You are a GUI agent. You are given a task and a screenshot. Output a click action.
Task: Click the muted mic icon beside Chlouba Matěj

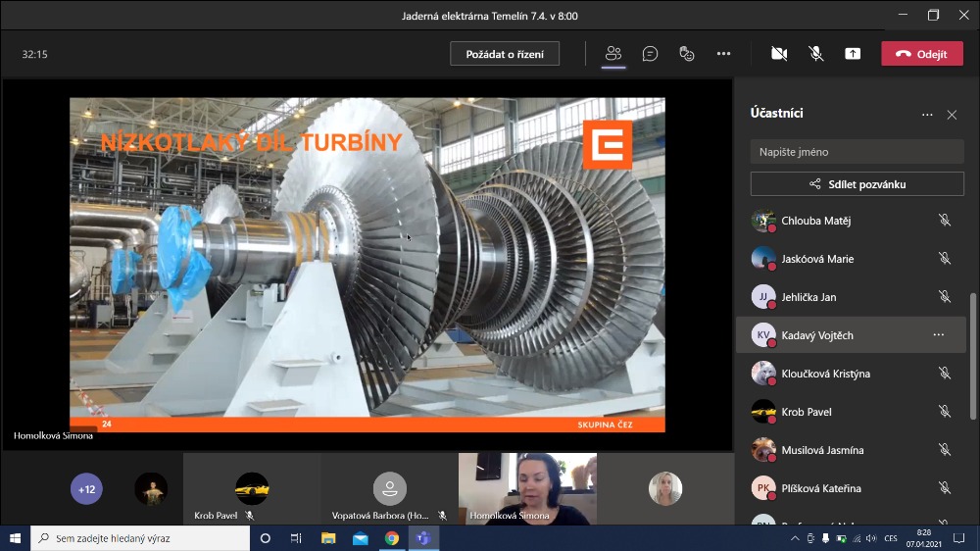pos(944,221)
